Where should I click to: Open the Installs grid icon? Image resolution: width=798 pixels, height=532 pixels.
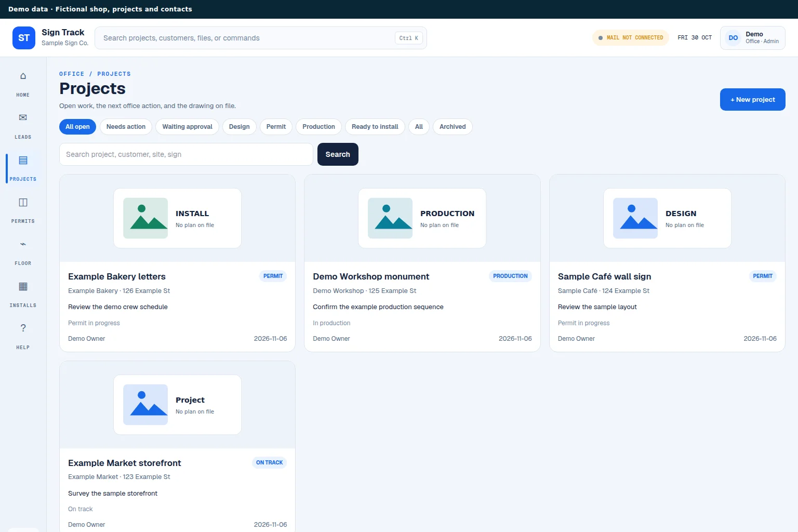(x=23, y=286)
